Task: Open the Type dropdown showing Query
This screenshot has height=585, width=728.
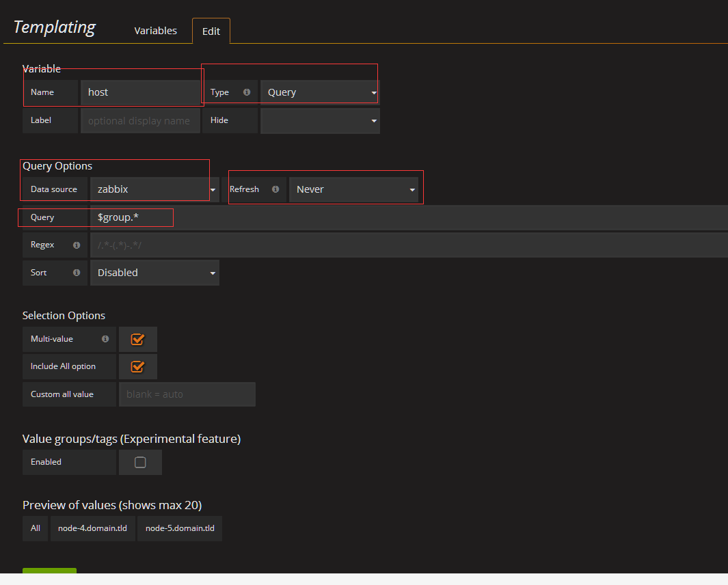Action: point(320,92)
